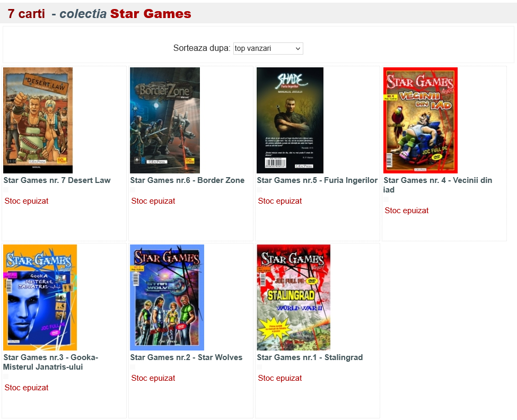Click the small rating icon under Border Zone
This screenshot has height=420, width=517.
(x=133, y=190)
